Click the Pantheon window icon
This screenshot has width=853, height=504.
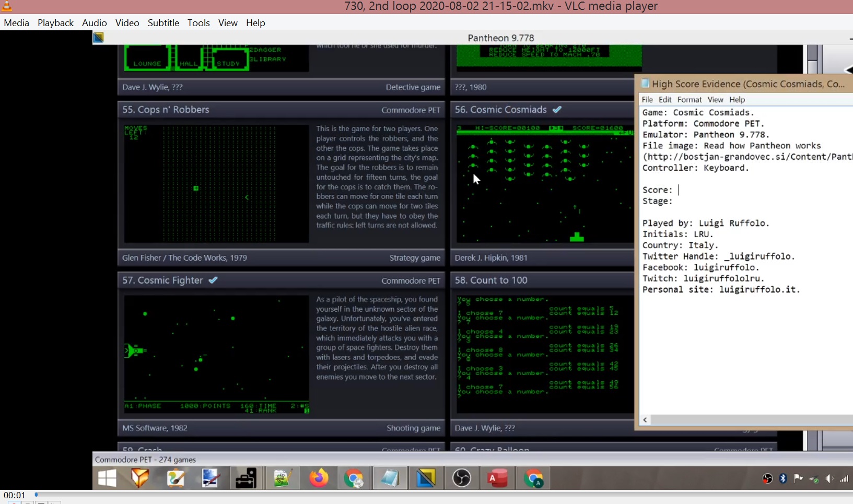pos(98,38)
